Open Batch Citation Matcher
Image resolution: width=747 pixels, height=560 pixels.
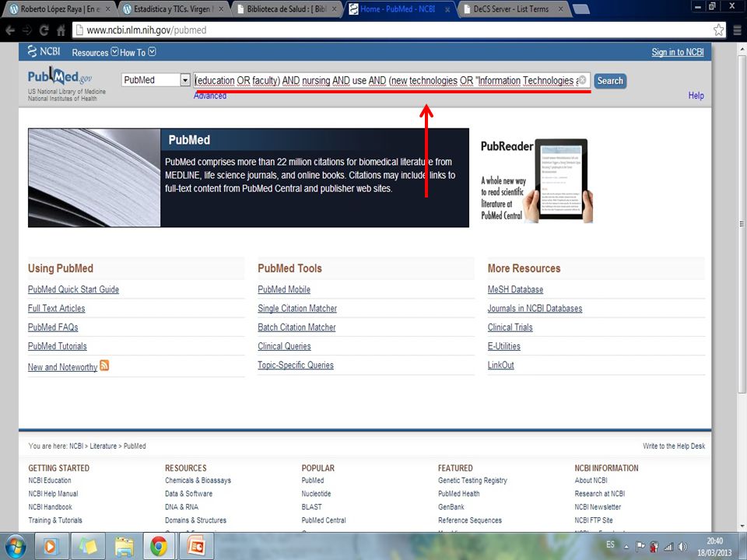click(296, 327)
